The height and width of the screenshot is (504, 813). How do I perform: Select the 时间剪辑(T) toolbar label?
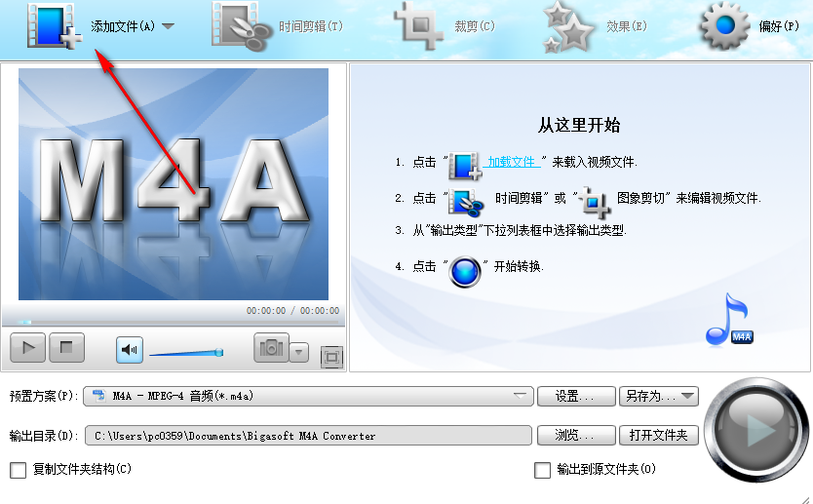[x=311, y=26]
